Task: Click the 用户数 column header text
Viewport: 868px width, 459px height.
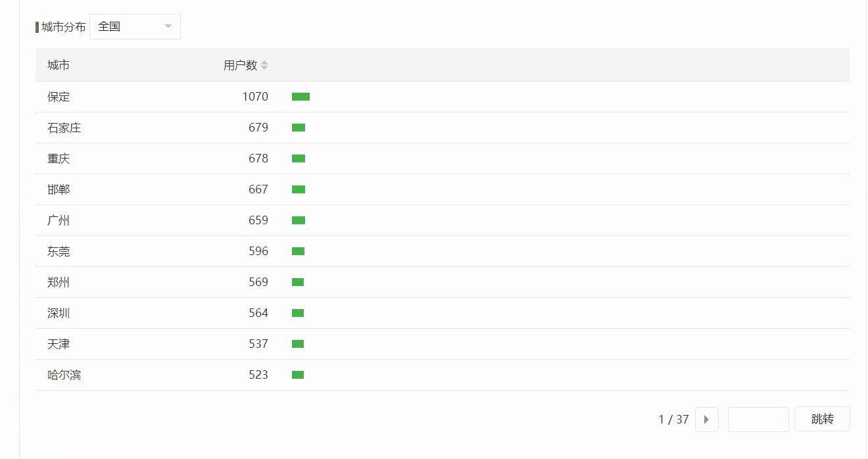Action: [x=240, y=65]
